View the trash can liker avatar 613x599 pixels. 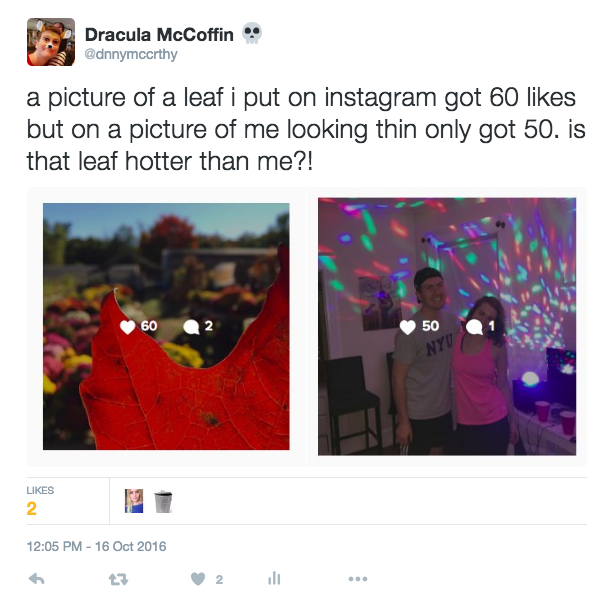tap(163, 501)
